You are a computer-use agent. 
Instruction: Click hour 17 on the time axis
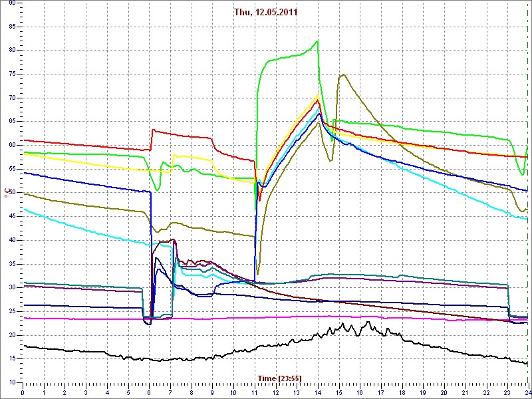click(380, 392)
